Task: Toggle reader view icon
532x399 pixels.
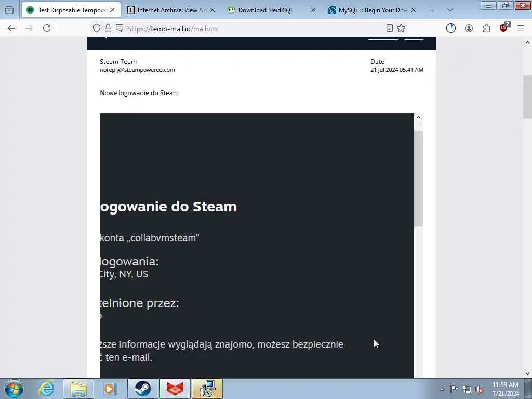Action: coord(390,29)
